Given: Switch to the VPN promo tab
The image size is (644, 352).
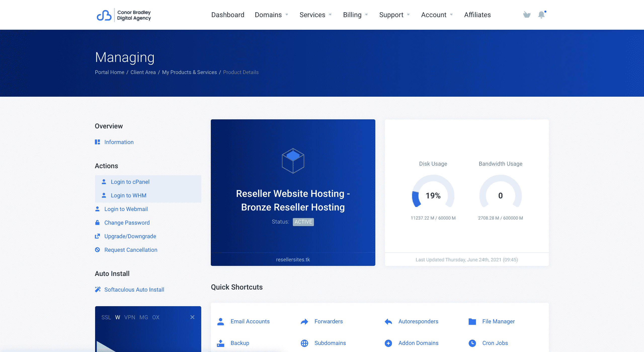Looking at the screenshot, I should click(x=130, y=317).
